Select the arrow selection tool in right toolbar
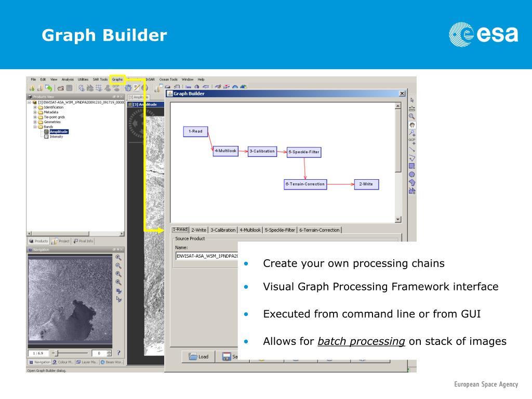This screenshot has height=399, width=532. [x=412, y=100]
